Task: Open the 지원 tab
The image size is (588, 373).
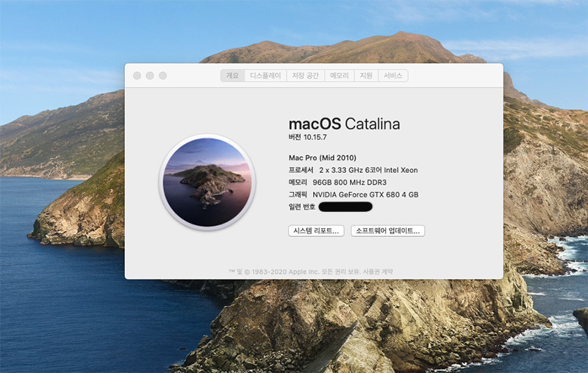Action: (366, 76)
